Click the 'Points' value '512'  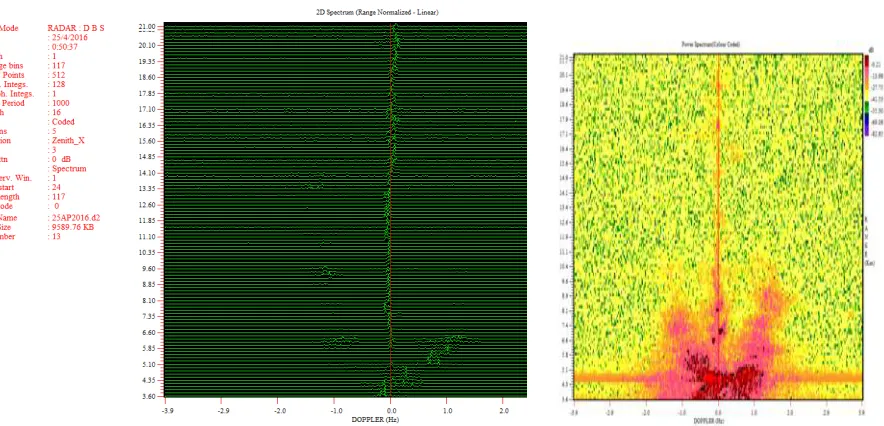coord(57,75)
